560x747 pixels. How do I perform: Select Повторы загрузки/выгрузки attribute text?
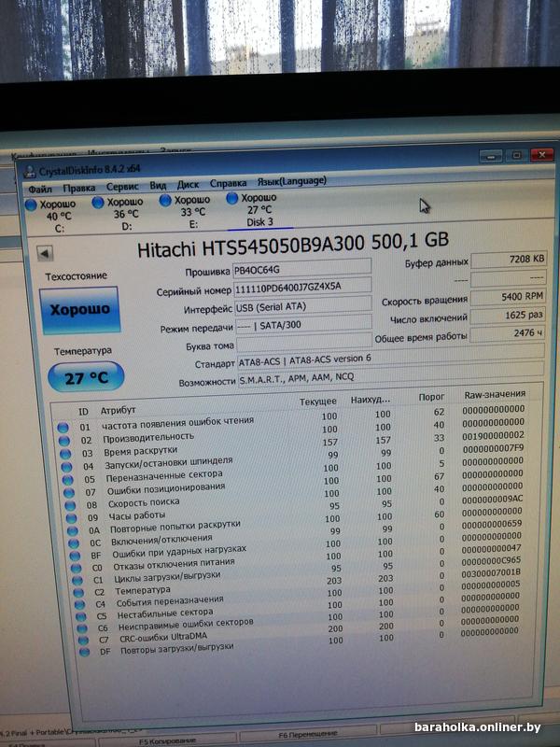coord(176,648)
